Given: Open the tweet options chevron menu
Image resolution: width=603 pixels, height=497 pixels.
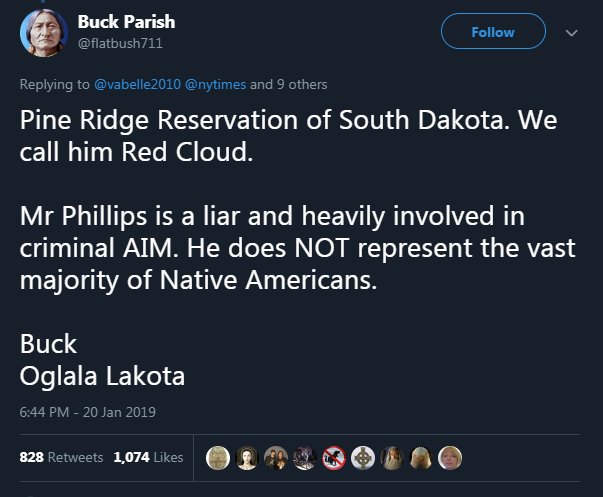Looking at the screenshot, I should pyautogui.click(x=571, y=33).
